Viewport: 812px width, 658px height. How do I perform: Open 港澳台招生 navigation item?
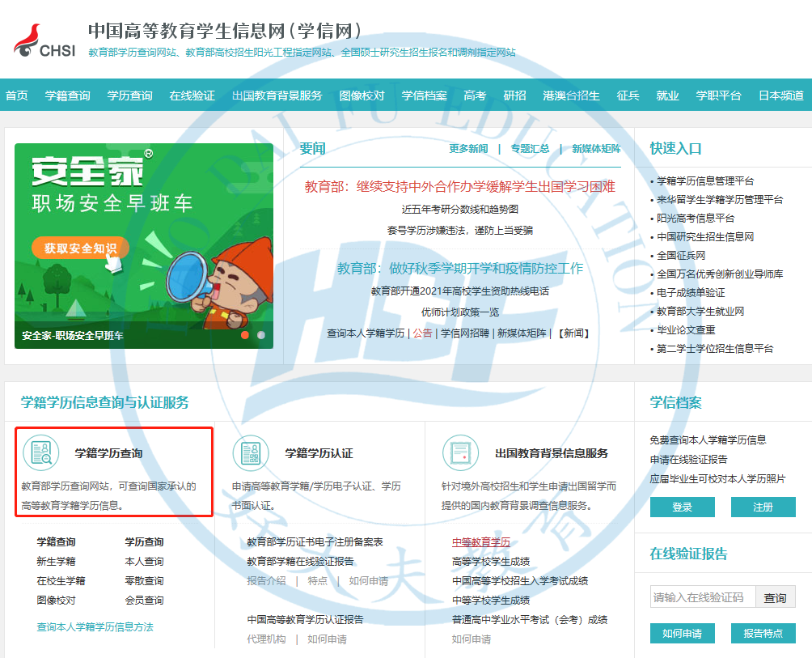[x=571, y=96]
